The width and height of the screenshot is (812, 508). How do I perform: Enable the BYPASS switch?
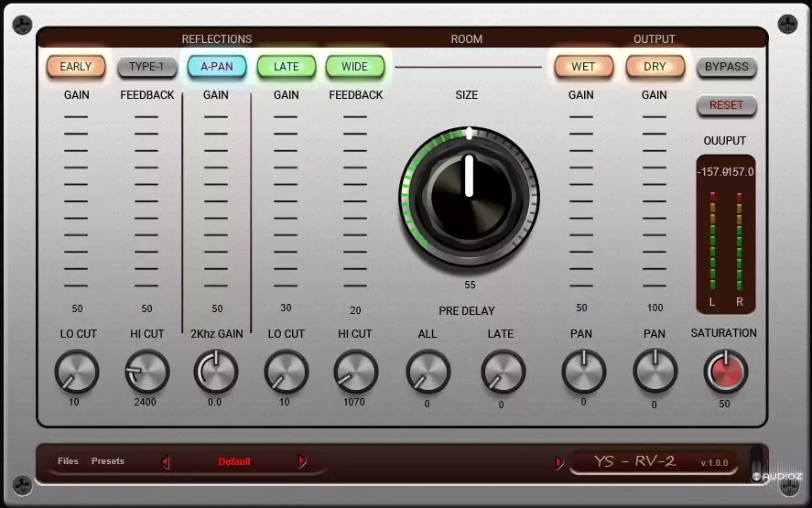(726, 67)
